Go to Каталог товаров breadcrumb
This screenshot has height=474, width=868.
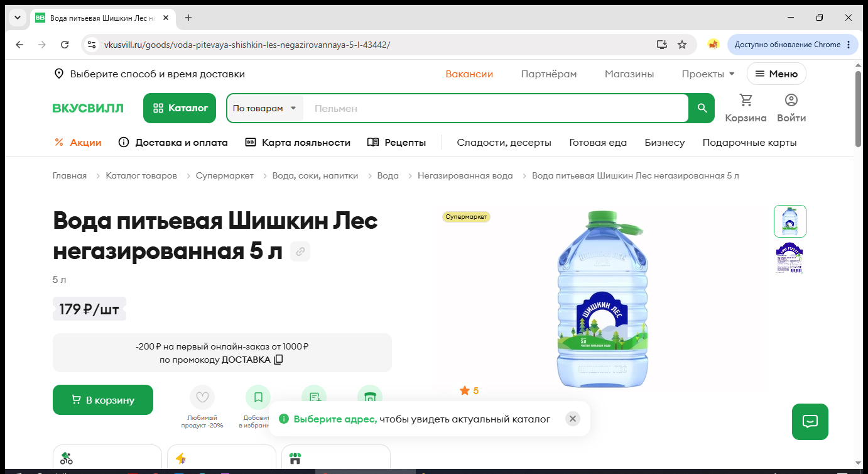tap(141, 175)
